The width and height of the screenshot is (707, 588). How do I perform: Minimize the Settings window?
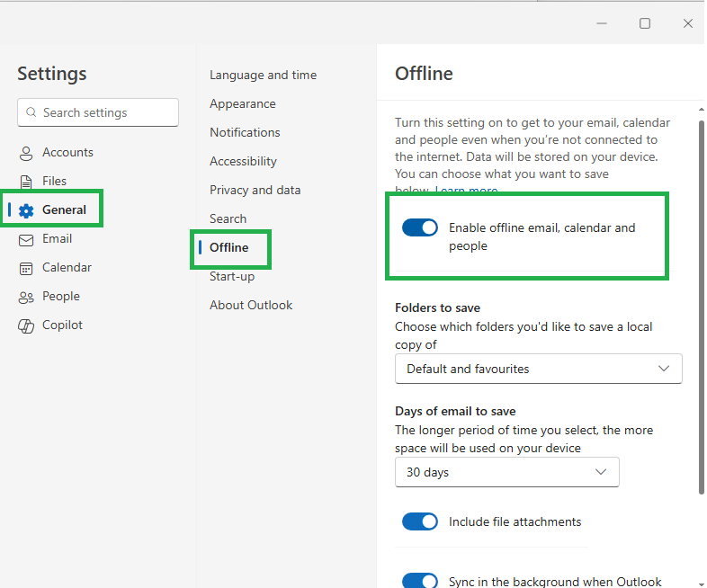click(x=602, y=23)
